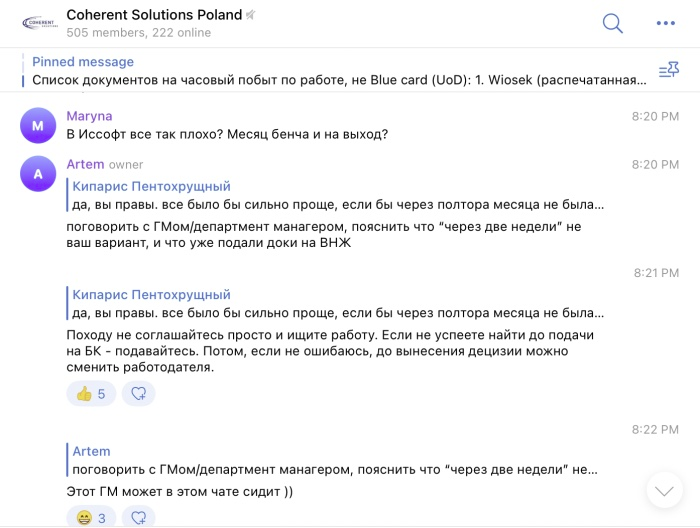Add reaction next to thumbs-up count
Image resolution: width=700 pixels, height=528 pixels.
pos(139,394)
